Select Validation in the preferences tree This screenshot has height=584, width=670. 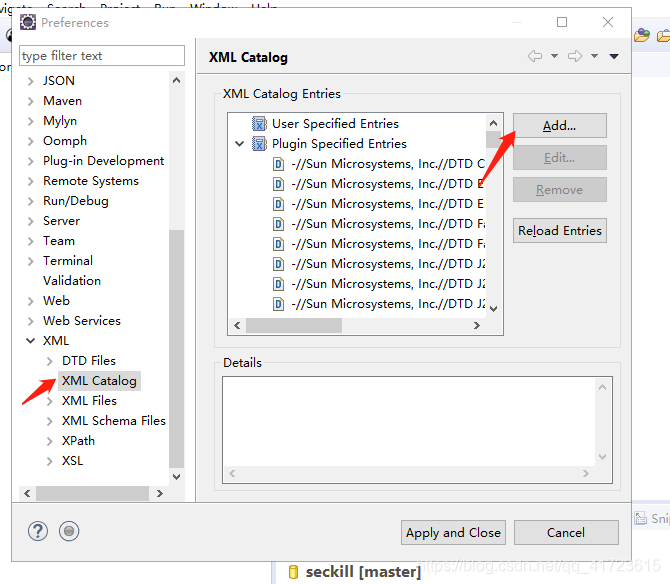tap(72, 281)
